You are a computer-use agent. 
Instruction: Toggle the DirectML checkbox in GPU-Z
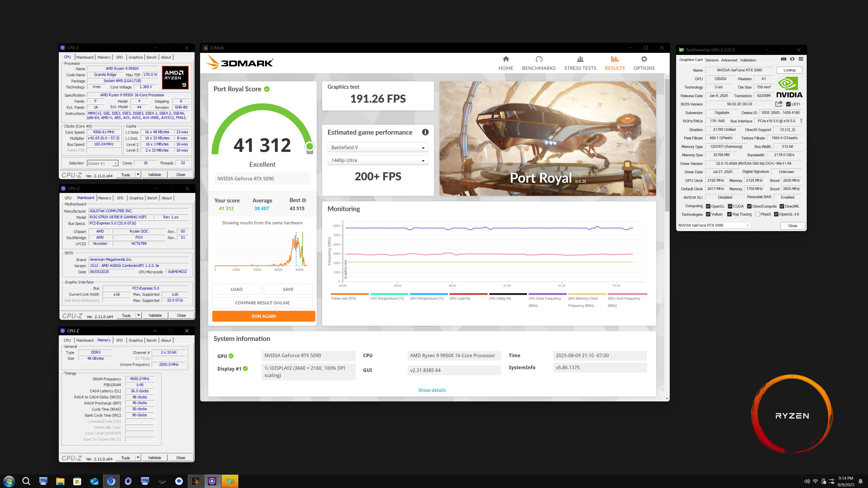782,206
